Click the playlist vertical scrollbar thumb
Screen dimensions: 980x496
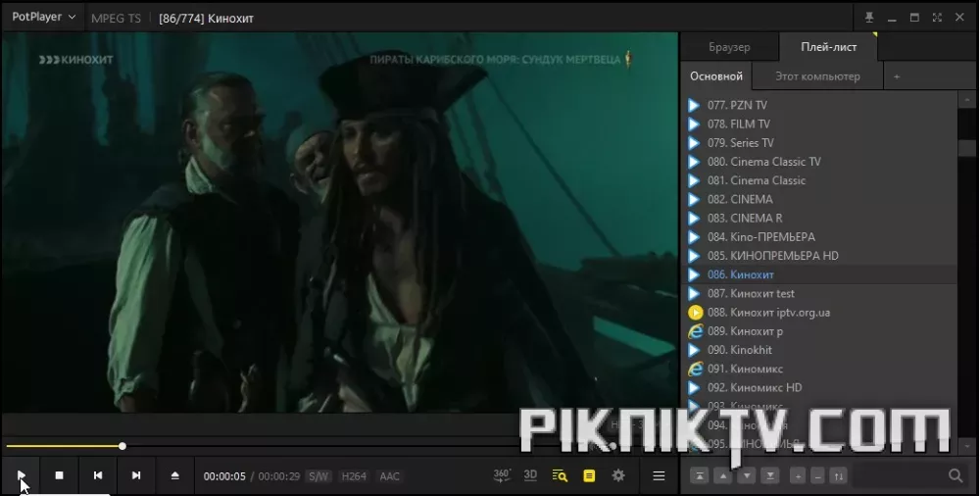click(967, 148)
